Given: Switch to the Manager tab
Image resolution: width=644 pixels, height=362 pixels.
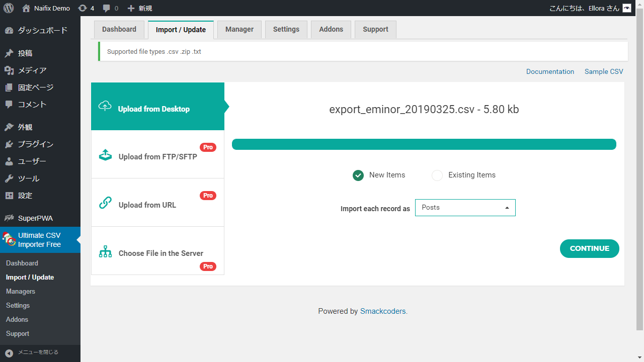Looking at the screenshot, I should [x=239, y=29].
